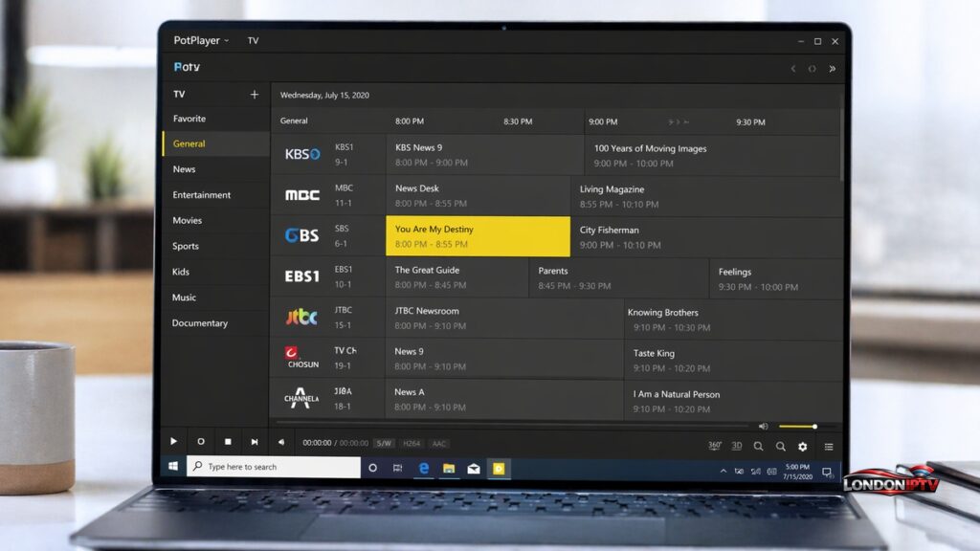Open The Great Guide program
980x551 pixels.
457,277
